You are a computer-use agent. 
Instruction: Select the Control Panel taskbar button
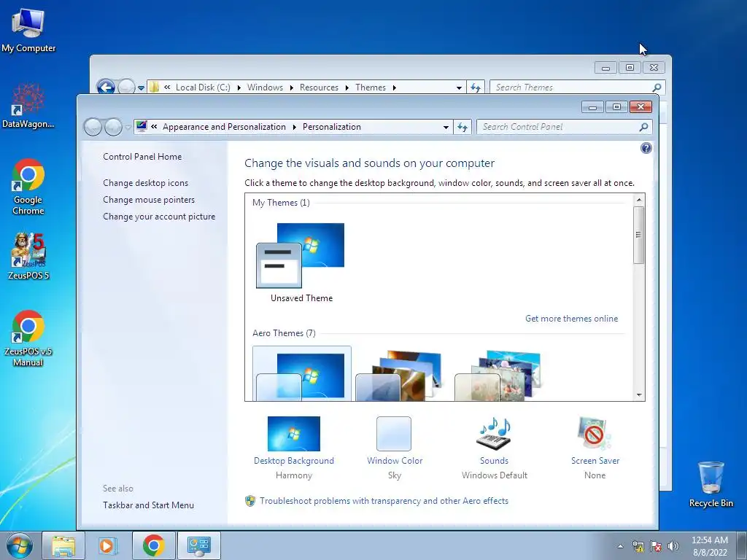point(198,545)
